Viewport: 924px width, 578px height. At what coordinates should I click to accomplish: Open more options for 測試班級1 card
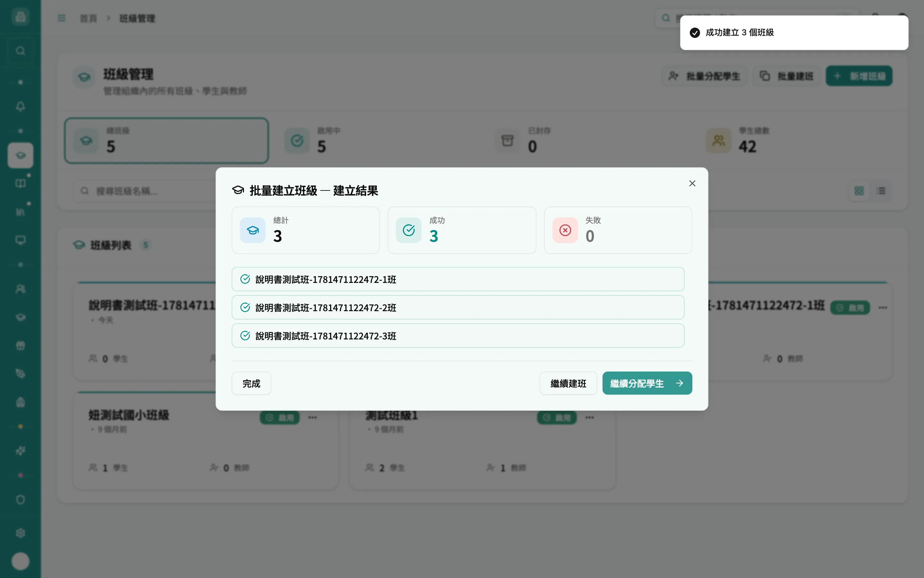pyautogui.click(x=589, y=417)
